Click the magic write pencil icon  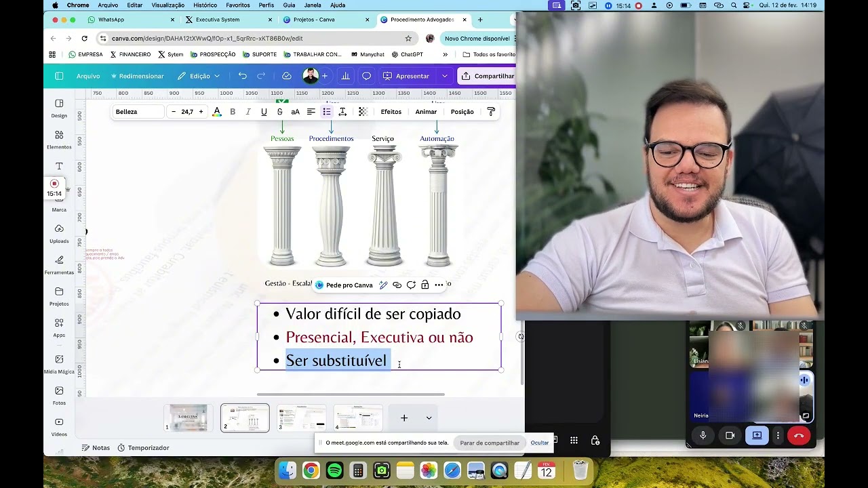click(x=383, y=285)
